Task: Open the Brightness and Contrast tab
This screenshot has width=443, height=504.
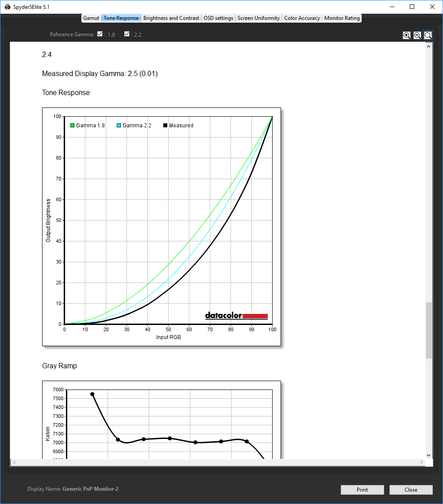Action: click(x=171, y=18)
